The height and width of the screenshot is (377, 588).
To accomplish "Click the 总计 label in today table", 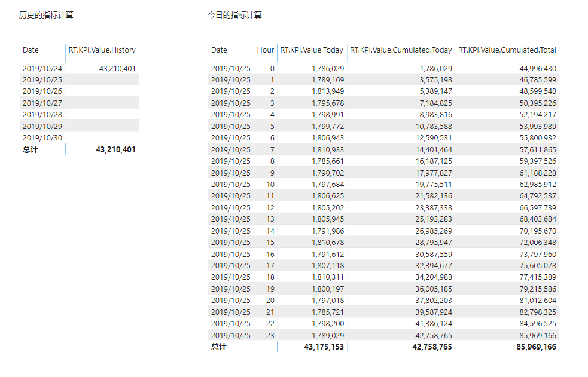I will (218, 347).
